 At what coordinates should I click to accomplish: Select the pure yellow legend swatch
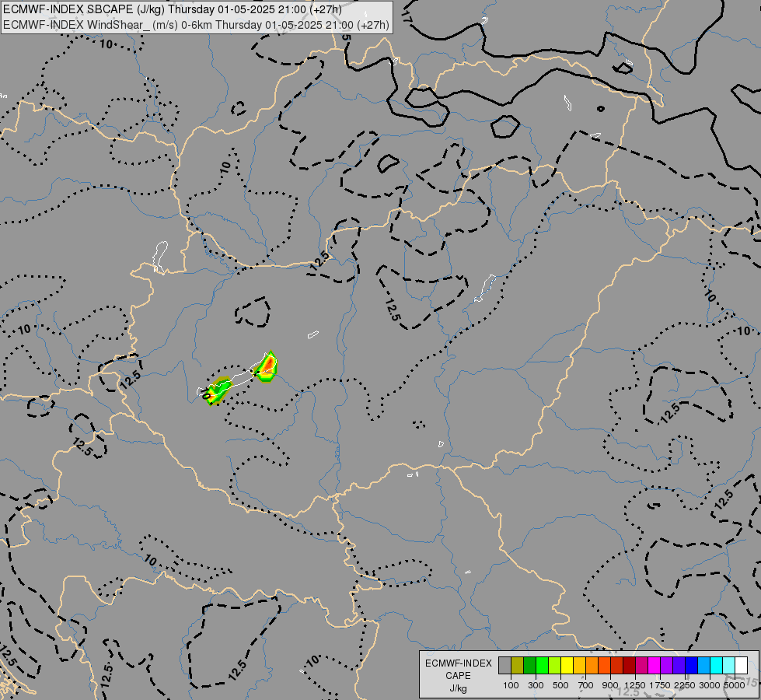[x=567, y=665]
